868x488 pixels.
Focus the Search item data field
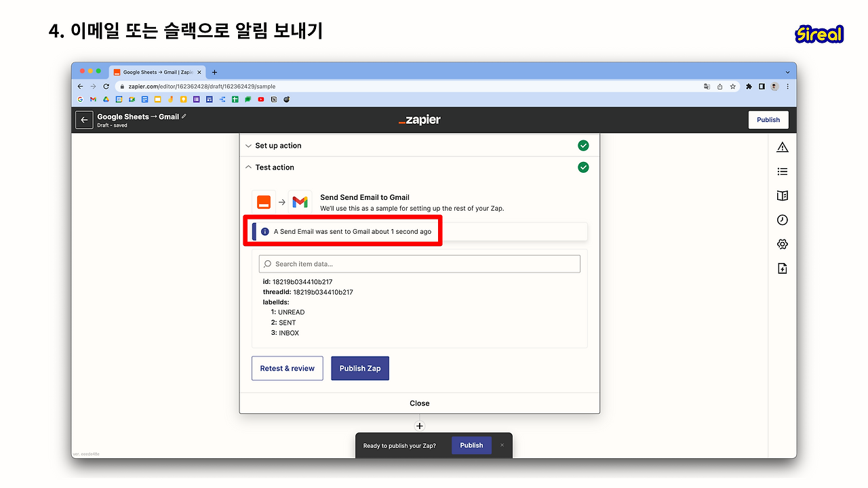click(420, 264)
